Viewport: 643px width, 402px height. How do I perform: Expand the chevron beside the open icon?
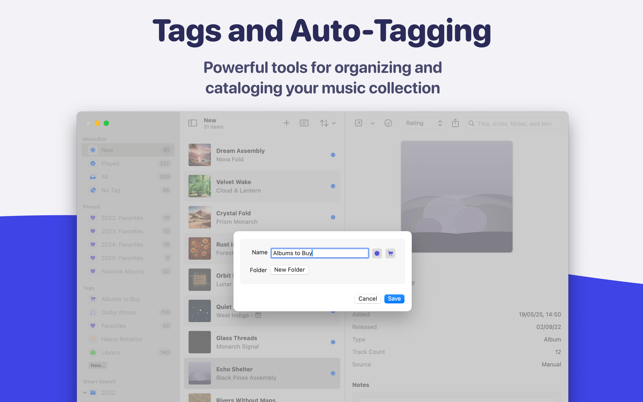[x=372, y=123]
